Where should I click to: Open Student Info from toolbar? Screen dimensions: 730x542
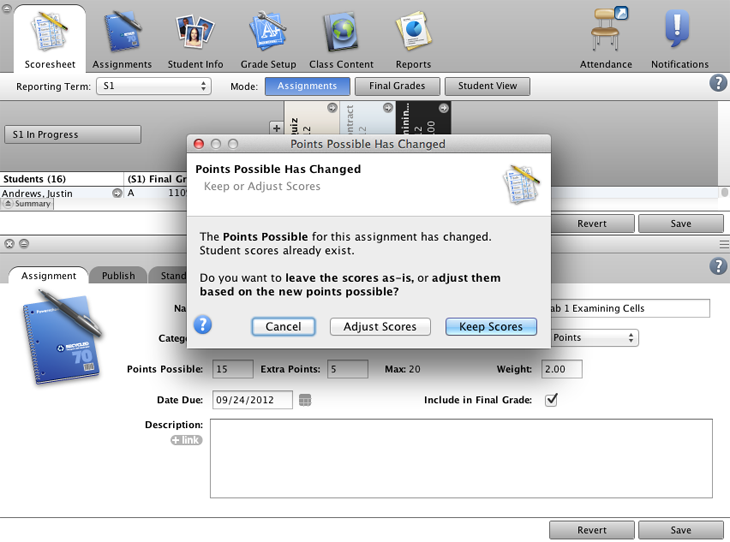point(195,37)
